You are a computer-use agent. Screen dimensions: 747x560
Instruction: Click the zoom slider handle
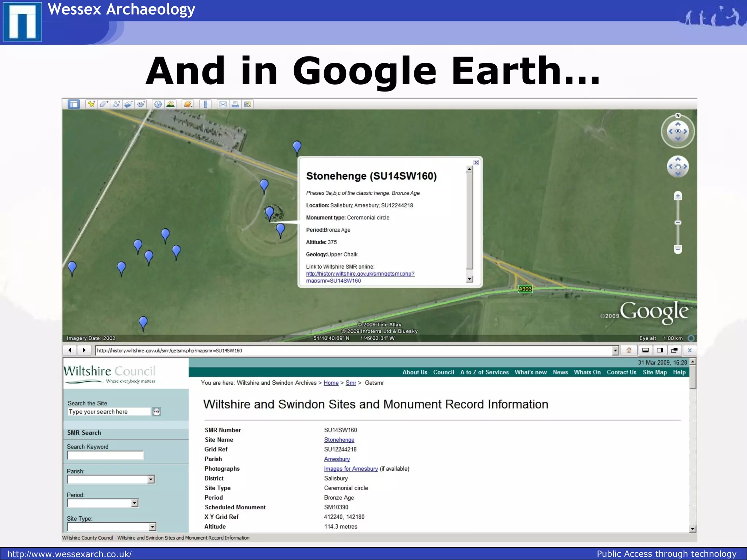pyautogui.click(x=678, y=222)
